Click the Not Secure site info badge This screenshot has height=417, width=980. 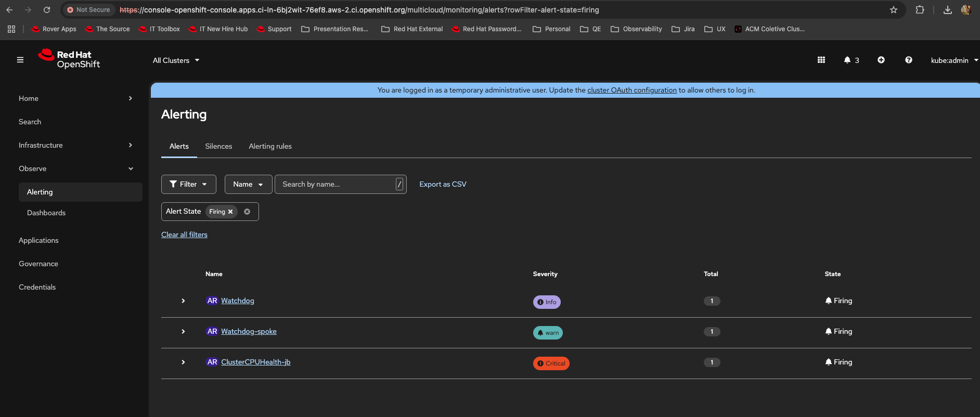[88, 10]
